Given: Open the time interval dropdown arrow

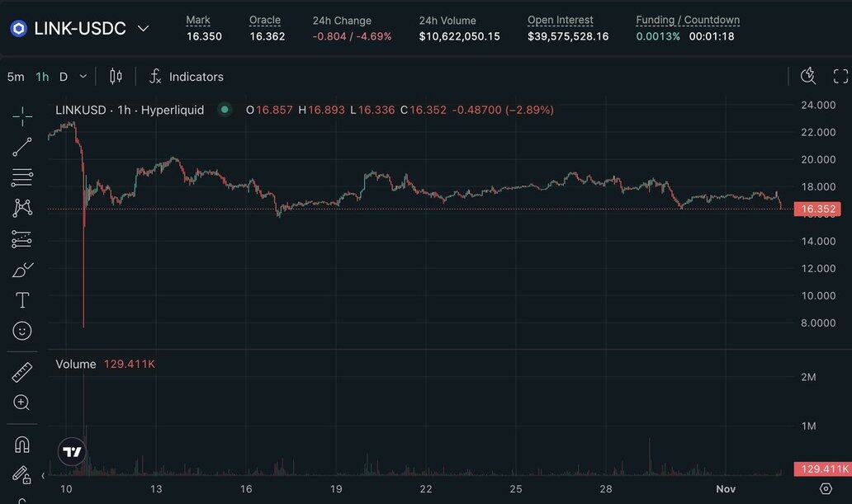Looking at the screenshot, I should 83,77.
